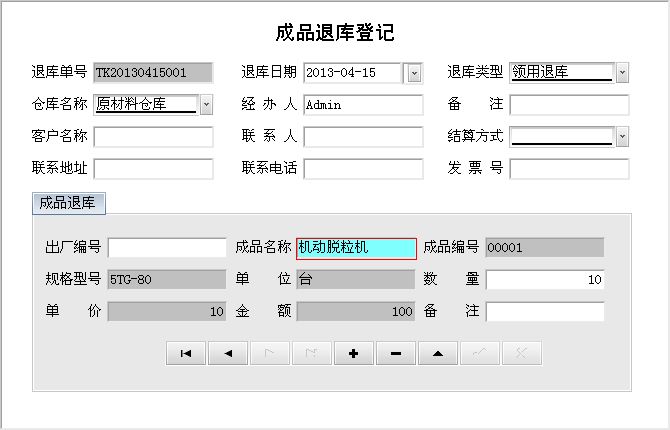Go to first record in navigator
The width and height of the screenshot is (670, 430).
[186, 353]
